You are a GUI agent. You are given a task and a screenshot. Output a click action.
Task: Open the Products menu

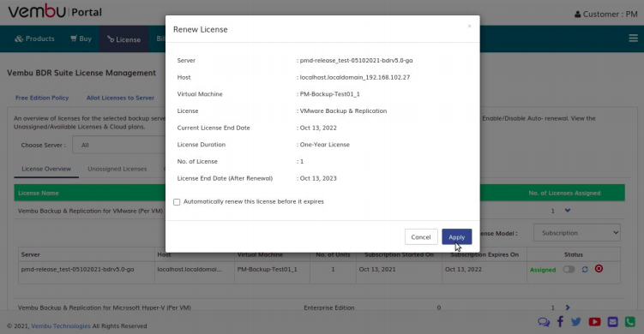click(35, 39)
